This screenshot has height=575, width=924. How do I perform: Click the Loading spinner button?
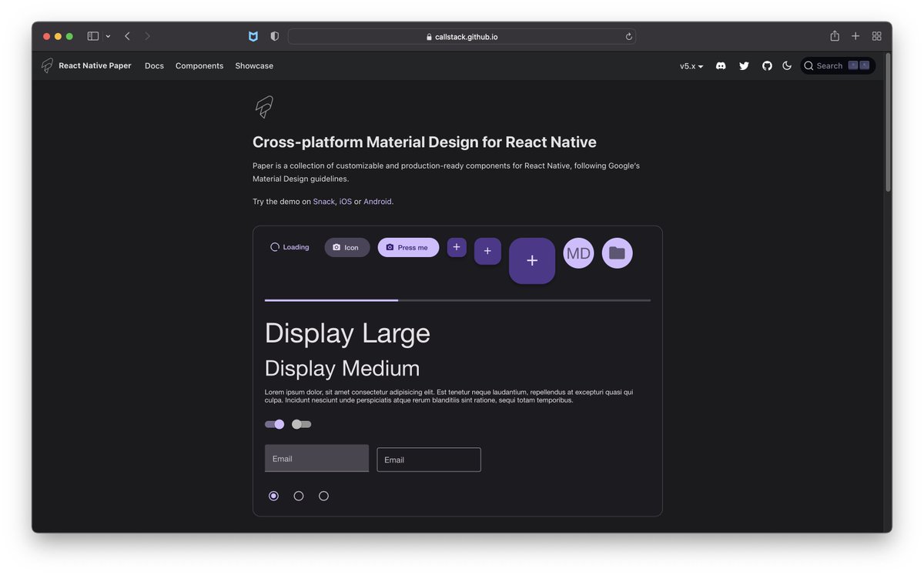tap(290, 247)
